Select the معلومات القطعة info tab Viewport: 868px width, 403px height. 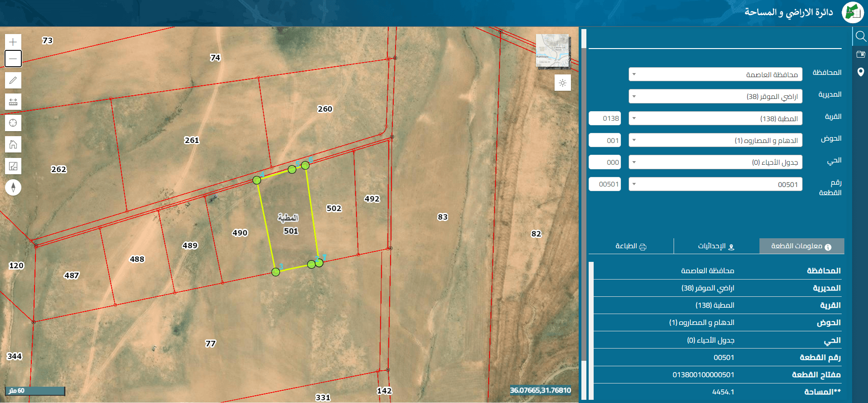[802, 246]
